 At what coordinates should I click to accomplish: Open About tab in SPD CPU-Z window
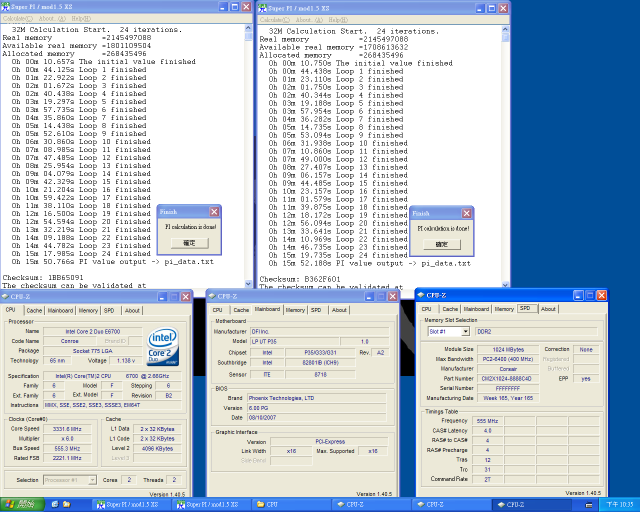tap(548, 309)
